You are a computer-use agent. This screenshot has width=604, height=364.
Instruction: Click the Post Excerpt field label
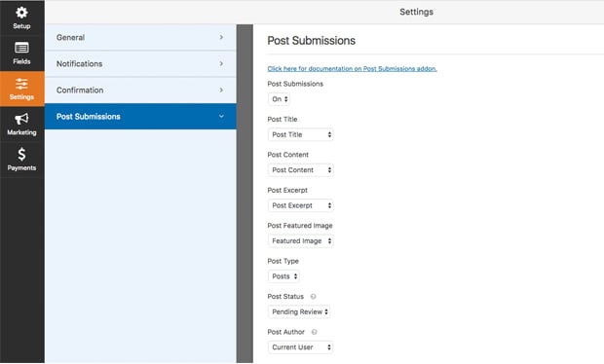click(x=287, y=190)
